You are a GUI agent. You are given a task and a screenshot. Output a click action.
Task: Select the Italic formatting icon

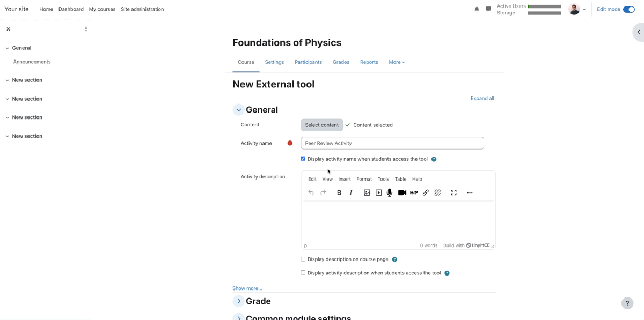point(350,192)
